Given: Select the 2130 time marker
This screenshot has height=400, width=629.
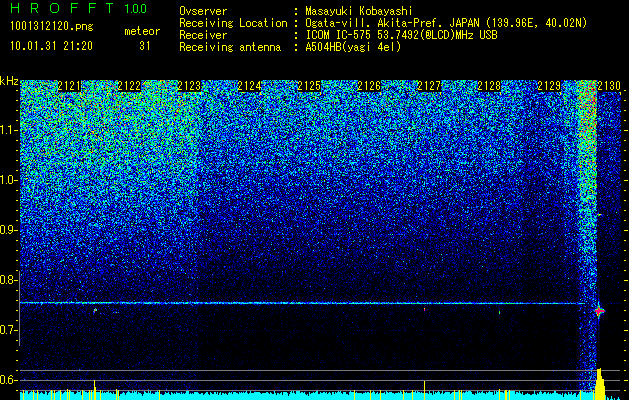Looking at the screenshot, I should coord(609,86).
